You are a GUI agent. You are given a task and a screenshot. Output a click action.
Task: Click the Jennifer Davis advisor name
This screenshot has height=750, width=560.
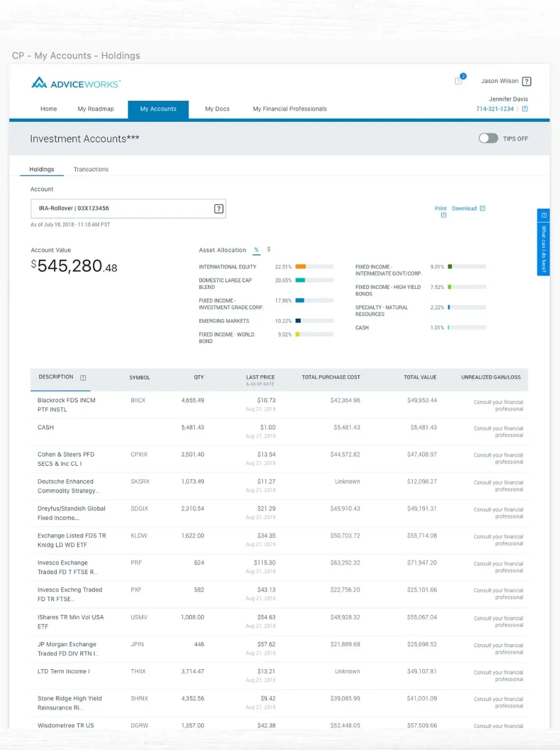pyautogui.click(x=508, y=99)
